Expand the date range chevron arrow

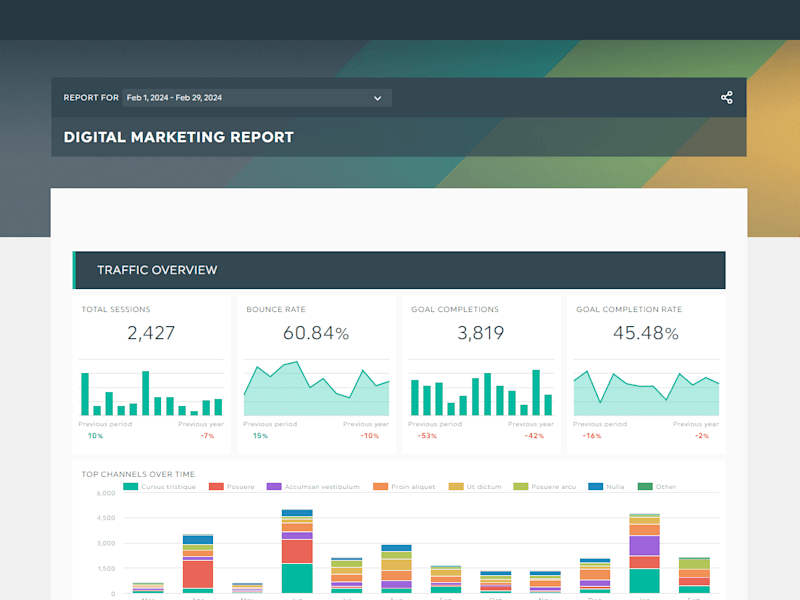[x=378, y=98]
